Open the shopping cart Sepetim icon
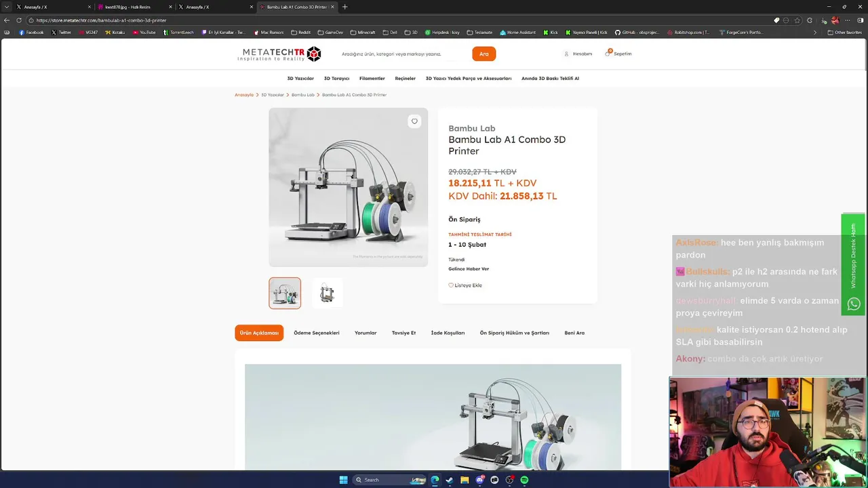Image resolution: width=868 pixels, height=488 pixels. point(618,54)
